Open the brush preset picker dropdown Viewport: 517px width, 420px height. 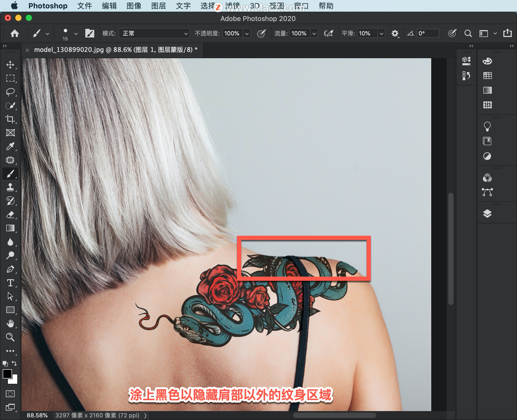coord(76,34)
